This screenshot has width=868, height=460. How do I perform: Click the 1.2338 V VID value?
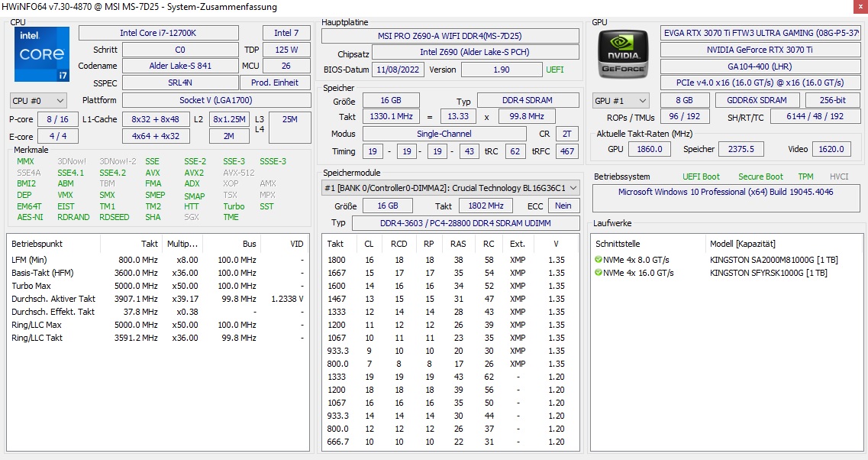tap(287, 299)
